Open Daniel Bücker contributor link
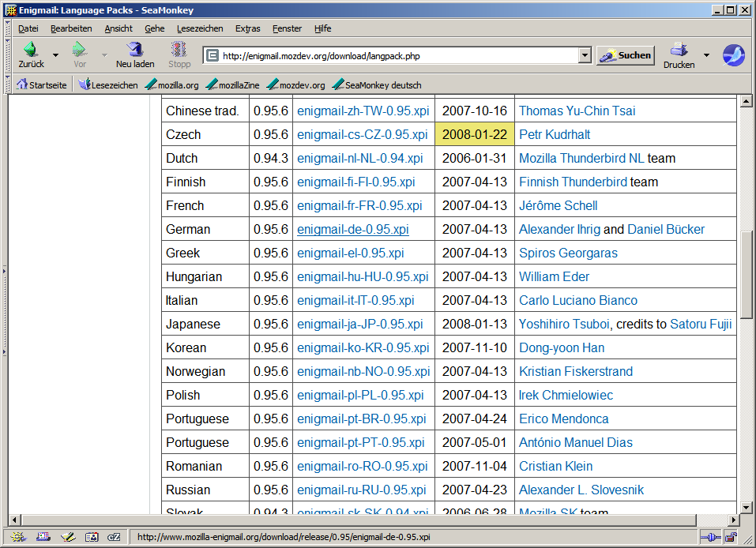The image size is (756, 548). pyautogui.click(x=666, y=230)
